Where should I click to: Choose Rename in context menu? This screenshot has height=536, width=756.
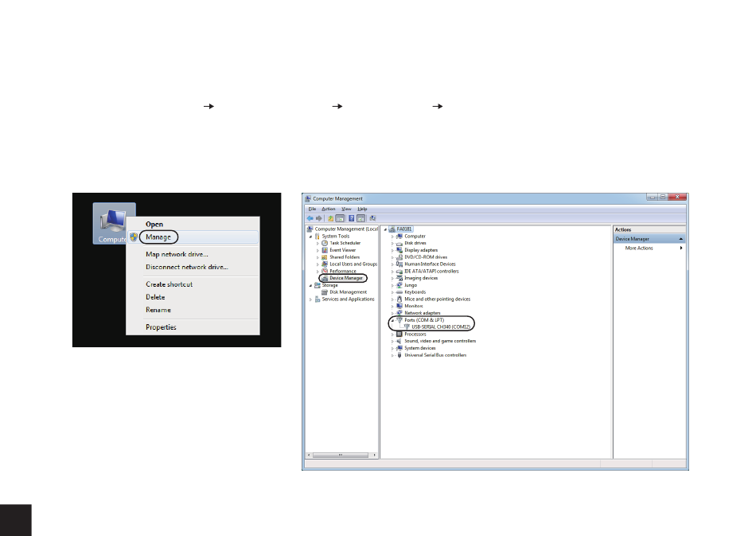193,310
